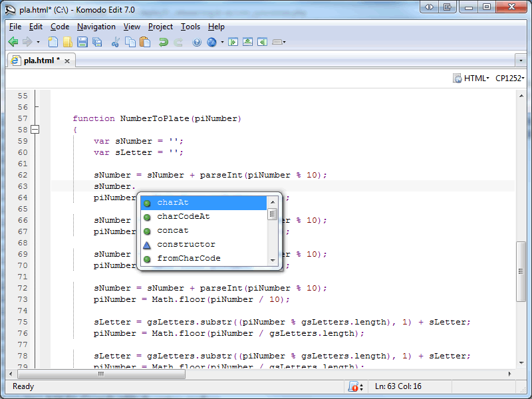Toggle the left pane visibility icon
Image resolution: width=532 pixels, height=399 pixels.
coord(233,42)
